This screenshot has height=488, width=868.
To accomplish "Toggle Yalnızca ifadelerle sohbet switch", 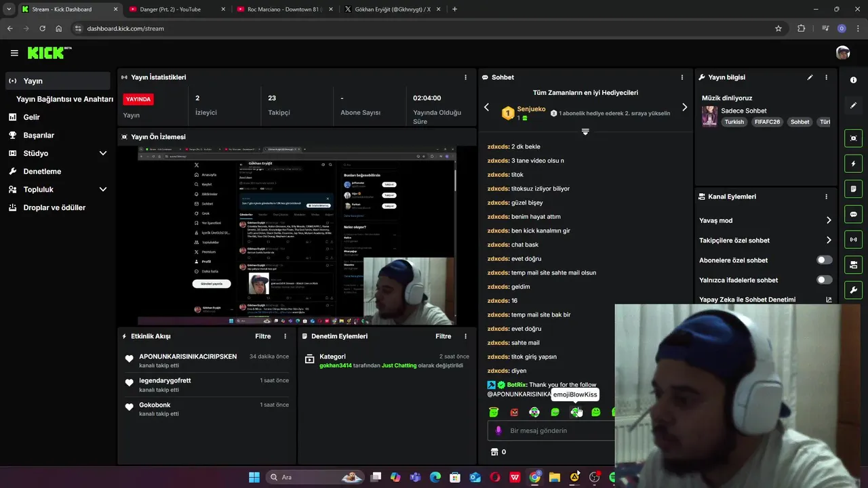I will [x=825, y=280].
